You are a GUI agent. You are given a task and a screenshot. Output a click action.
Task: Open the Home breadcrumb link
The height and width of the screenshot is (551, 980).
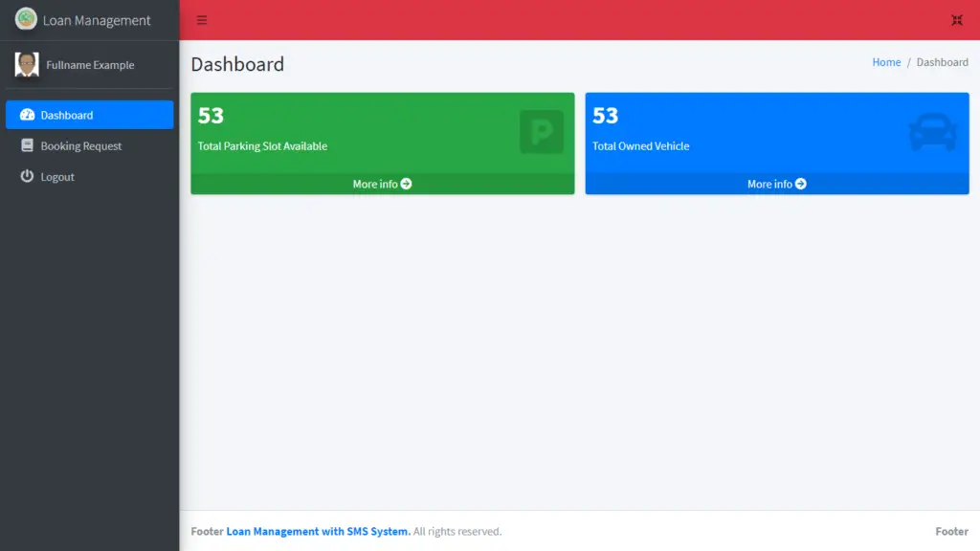click(886, 62)
